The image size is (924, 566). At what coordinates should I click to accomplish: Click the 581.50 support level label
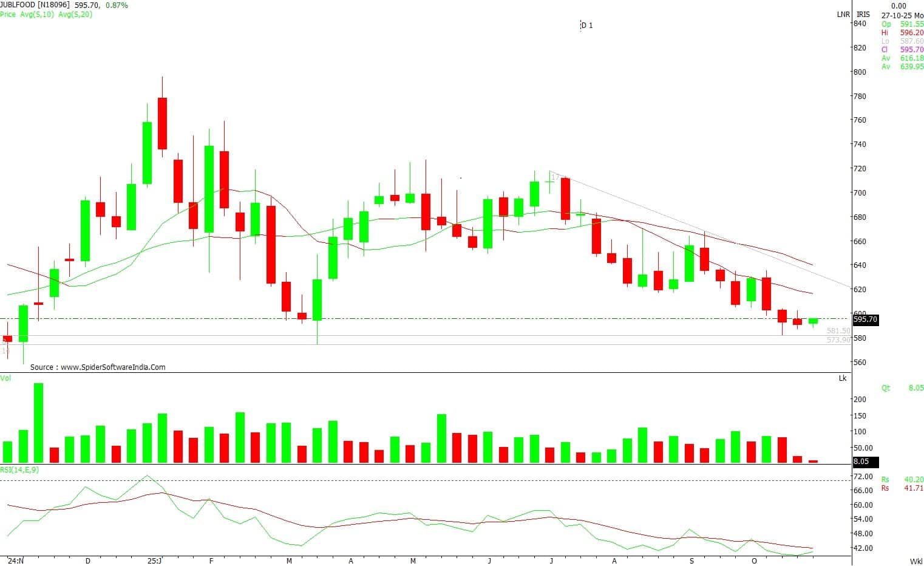tap(838, 331)
